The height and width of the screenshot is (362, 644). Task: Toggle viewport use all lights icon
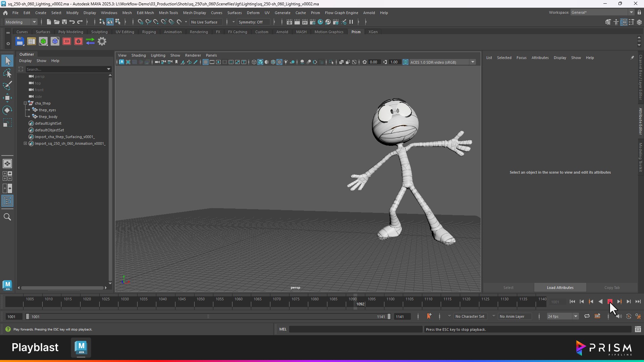pos(286,62)
